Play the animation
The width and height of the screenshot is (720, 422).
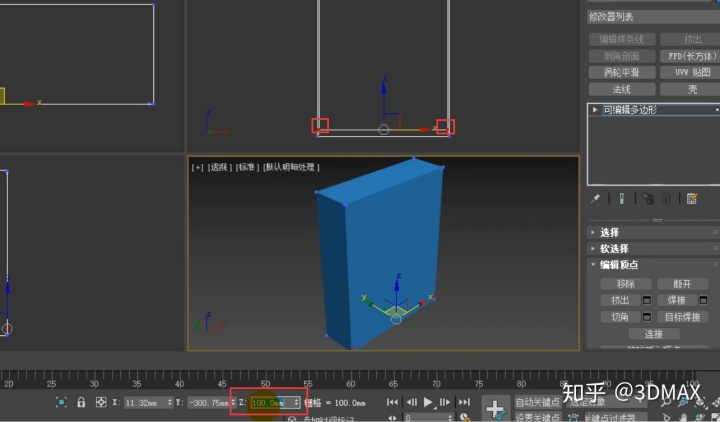(x=428, y=402)
